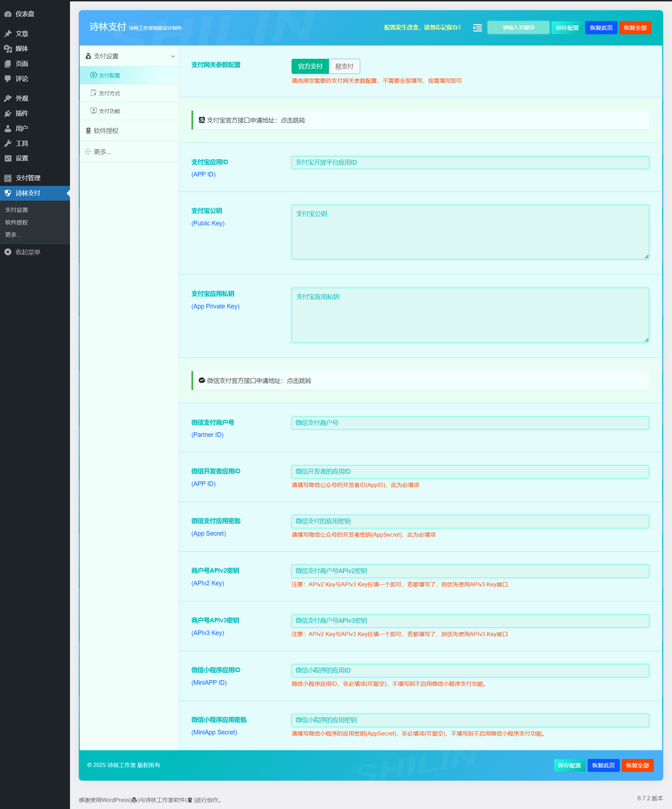Click the comments bubble icon
This screenshot has height=809, width=672.
[x=8, y=78]
